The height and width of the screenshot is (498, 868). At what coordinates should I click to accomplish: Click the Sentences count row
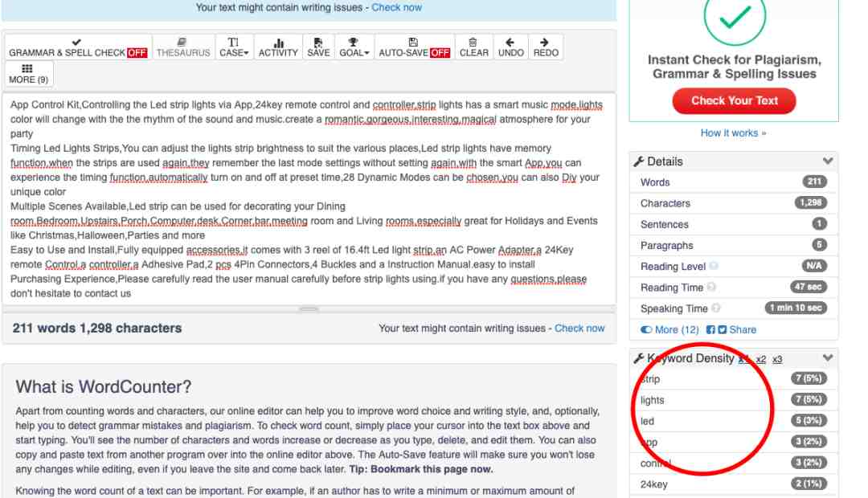click(x=734, y=224)
